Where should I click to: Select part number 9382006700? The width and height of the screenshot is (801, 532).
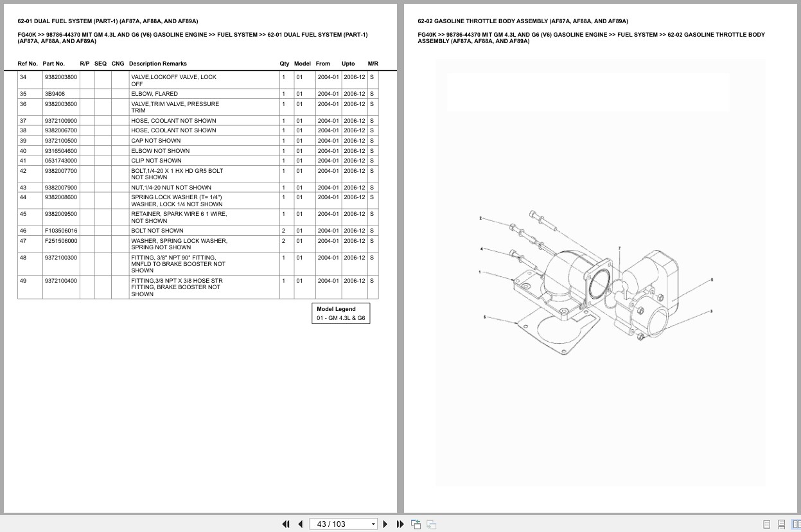coord(61,130)
